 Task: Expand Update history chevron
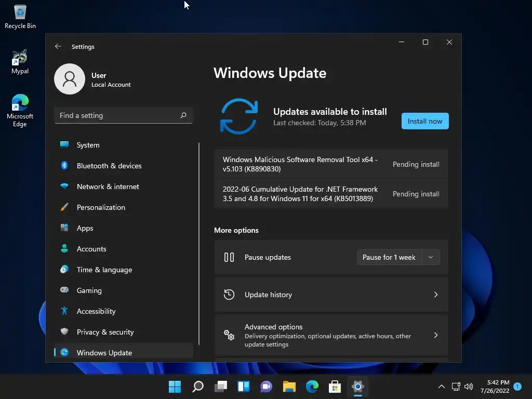pyautogui.click(x=436, y=295)
